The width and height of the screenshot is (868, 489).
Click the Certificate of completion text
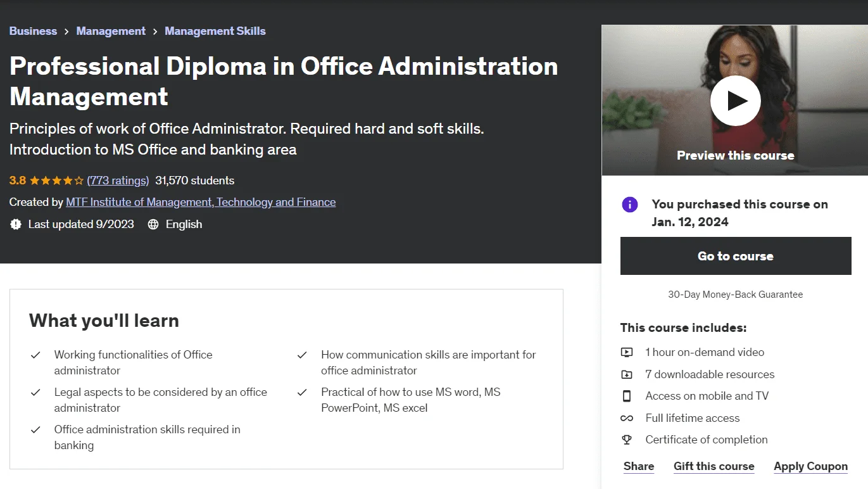707,440
